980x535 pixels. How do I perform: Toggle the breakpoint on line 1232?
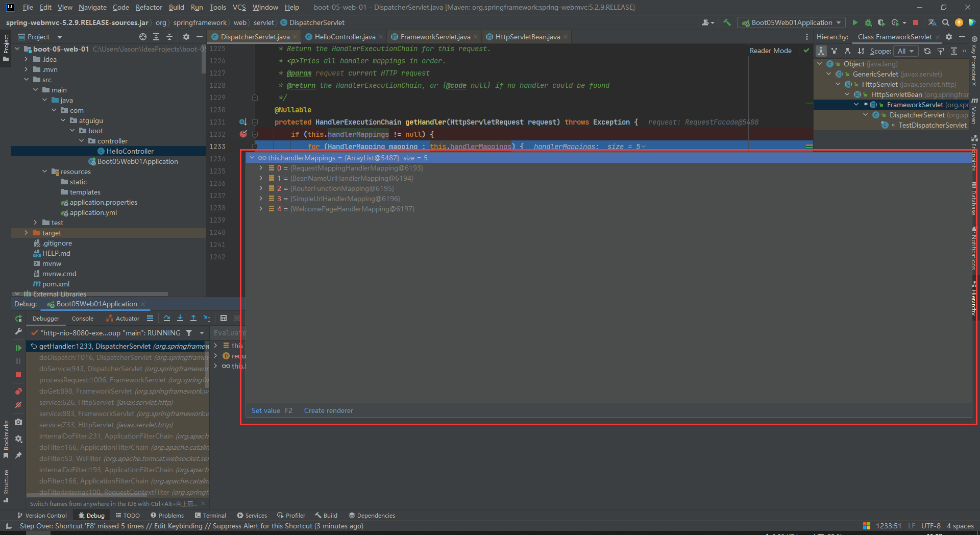pyautogui.click(x=243, y=134)
